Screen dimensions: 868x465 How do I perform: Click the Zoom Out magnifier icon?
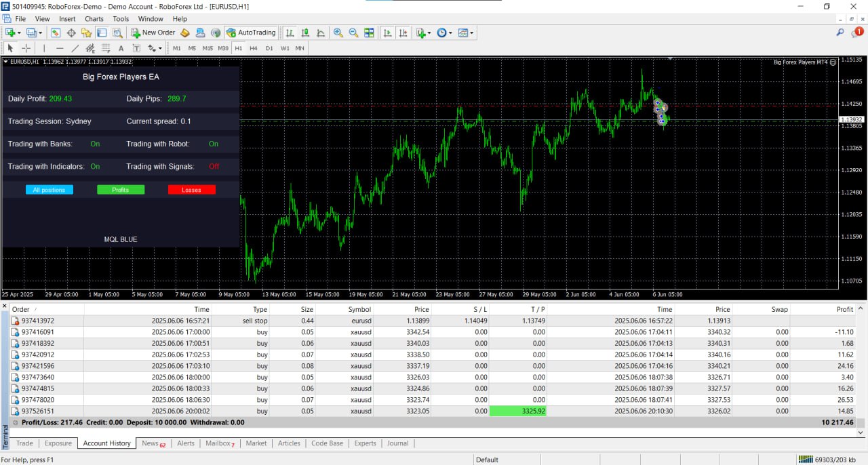coord(353,33)
